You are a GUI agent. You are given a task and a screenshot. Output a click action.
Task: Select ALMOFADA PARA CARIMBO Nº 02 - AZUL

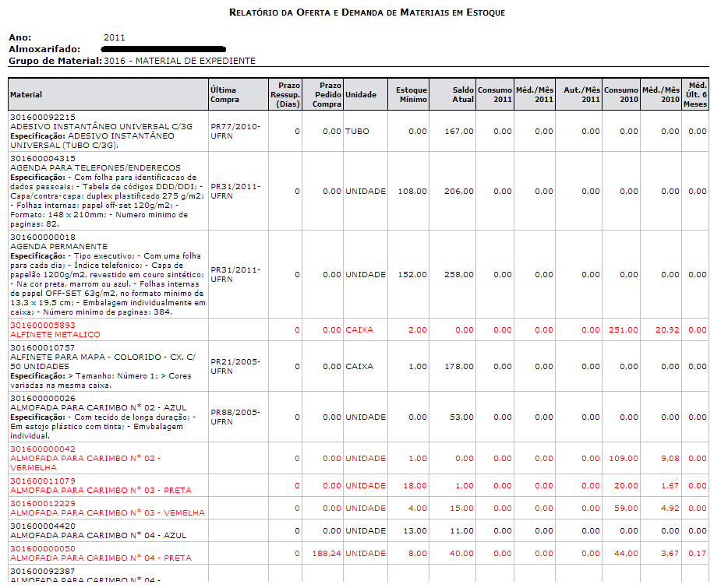(x=98, y=408)
